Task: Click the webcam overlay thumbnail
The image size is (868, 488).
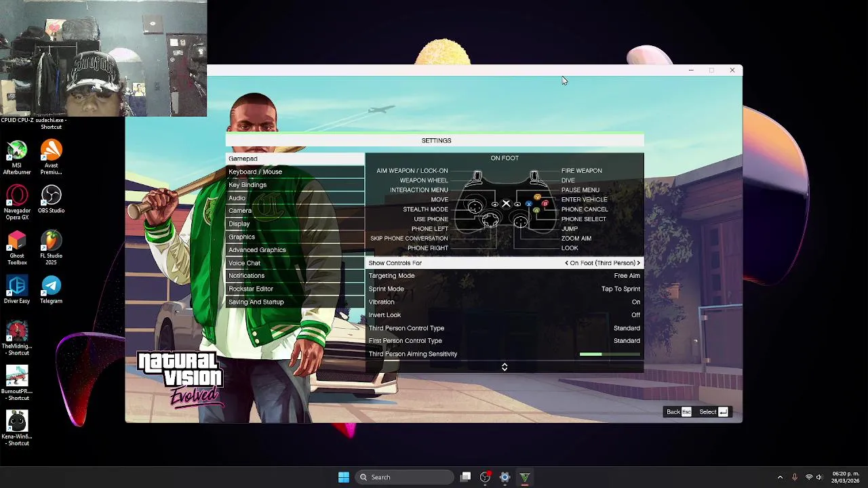Action: tap(103, 58)
